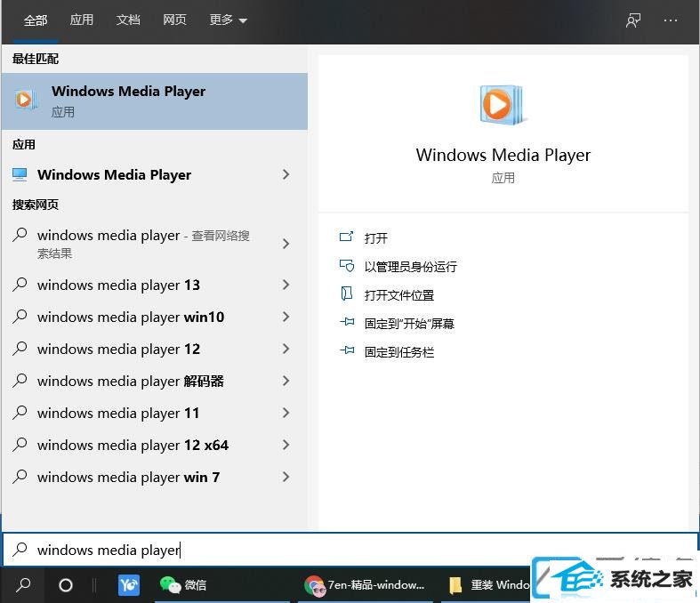Choose 固定到"开始"屏幕
The height and width of the screenshot is (603, 700).
pos(409,323)
